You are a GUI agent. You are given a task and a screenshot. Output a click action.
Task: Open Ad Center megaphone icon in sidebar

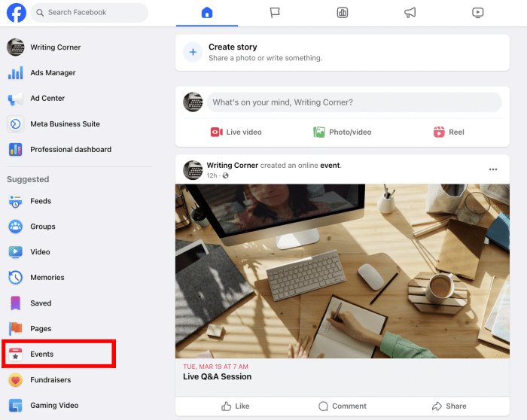(16, 98)
